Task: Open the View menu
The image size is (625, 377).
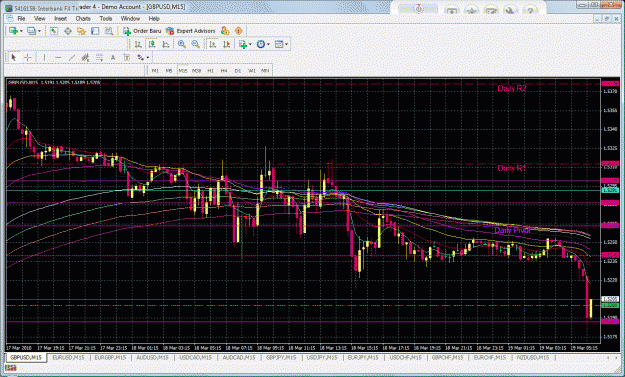Action: (39, 18)
